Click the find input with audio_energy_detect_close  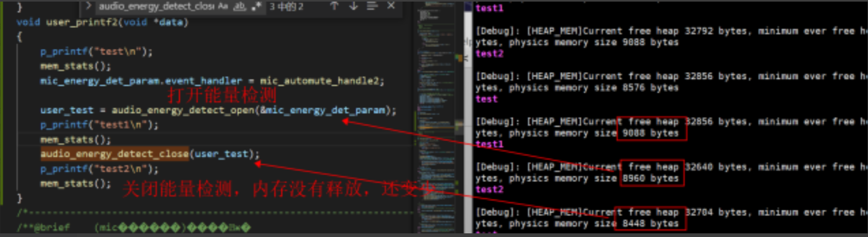click(156, 6)
